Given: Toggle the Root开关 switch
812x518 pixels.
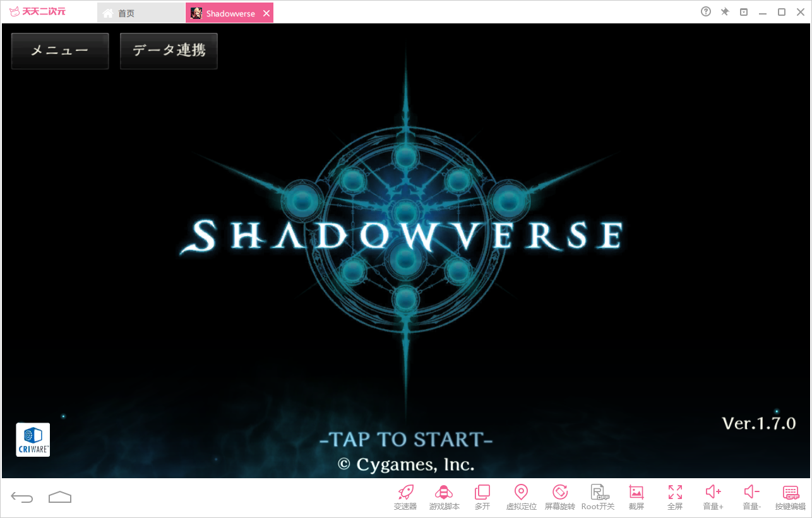Looking at the screenshot, I should 598,497.
